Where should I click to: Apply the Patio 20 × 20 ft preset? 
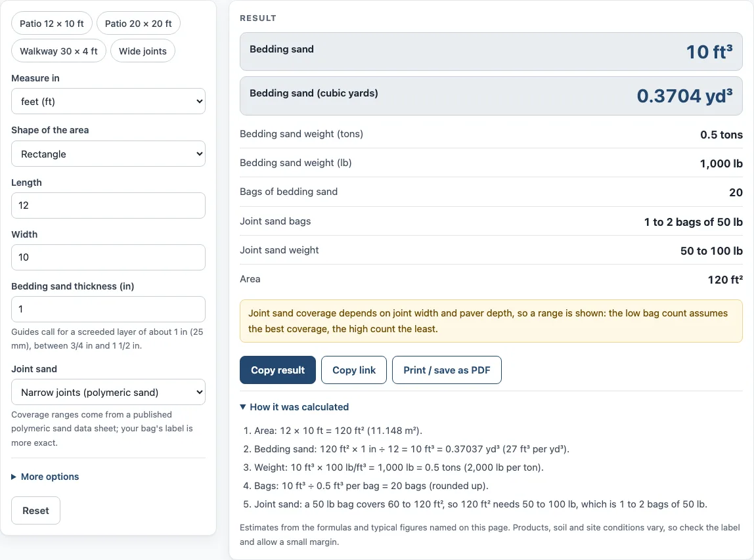pyautogui.click(x=139, y=24)
